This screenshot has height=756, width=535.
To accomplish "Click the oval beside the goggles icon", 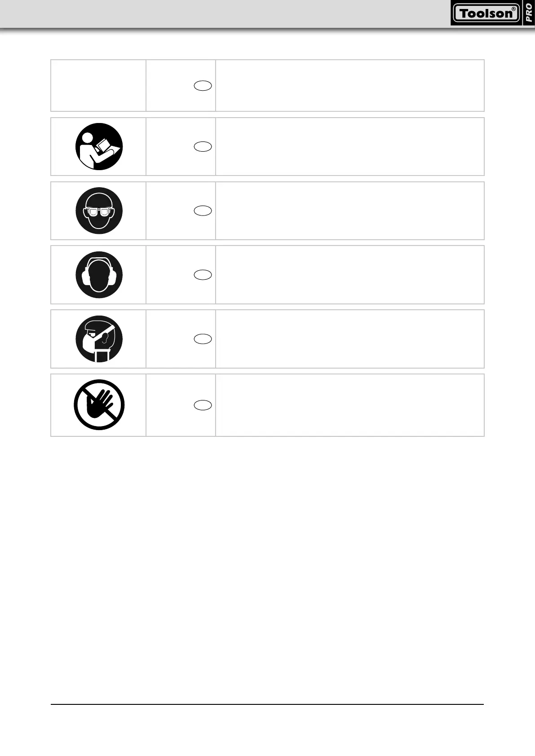I will pos(203,211).
